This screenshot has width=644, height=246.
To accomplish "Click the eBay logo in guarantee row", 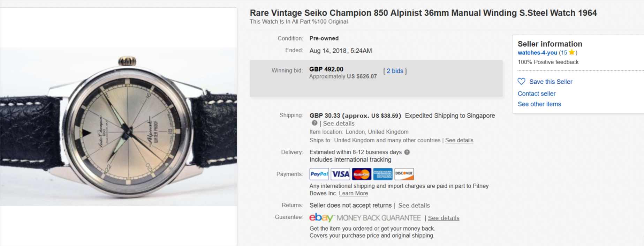I will point(321,218).
